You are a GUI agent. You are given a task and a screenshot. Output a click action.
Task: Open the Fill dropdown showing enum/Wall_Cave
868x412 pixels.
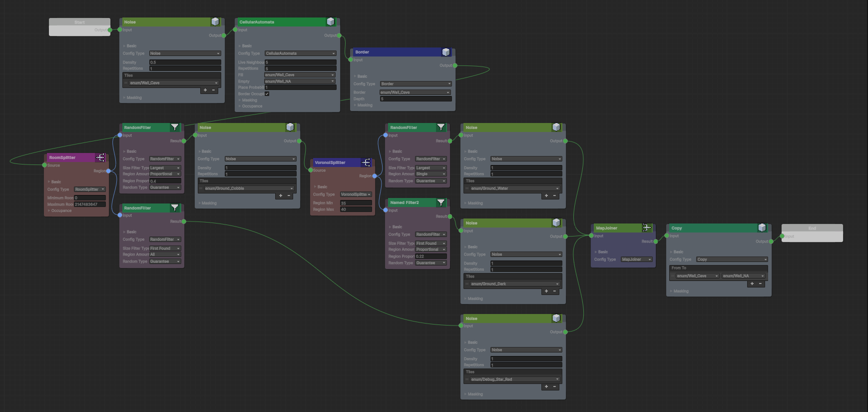pos(300,75)
